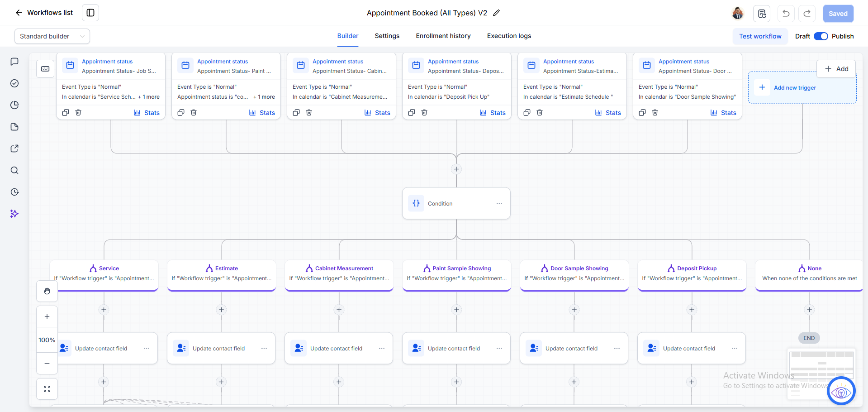Zoom out on the canvas
Image resolution: width=868 pixels, height=412 pixels.
coord(47,364)
